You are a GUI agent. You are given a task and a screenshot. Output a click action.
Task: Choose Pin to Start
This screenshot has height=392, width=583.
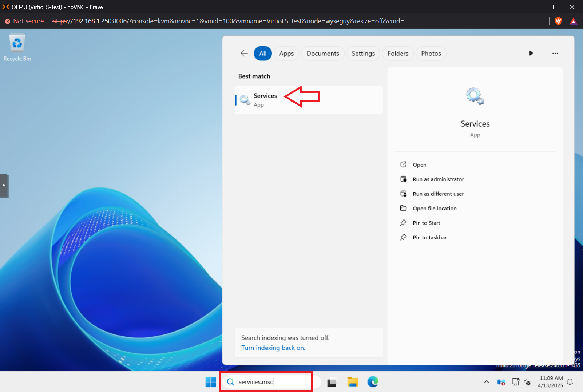point(427,223)
